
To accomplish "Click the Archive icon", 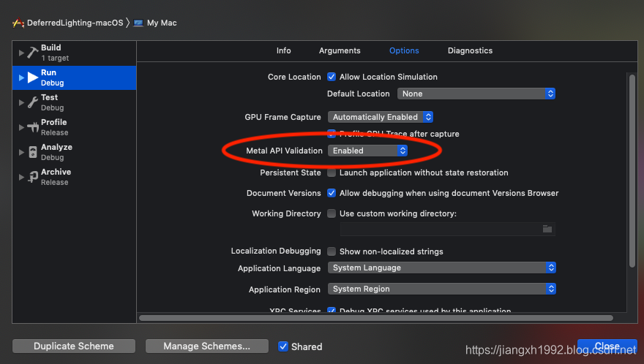I will coord(33,177).
